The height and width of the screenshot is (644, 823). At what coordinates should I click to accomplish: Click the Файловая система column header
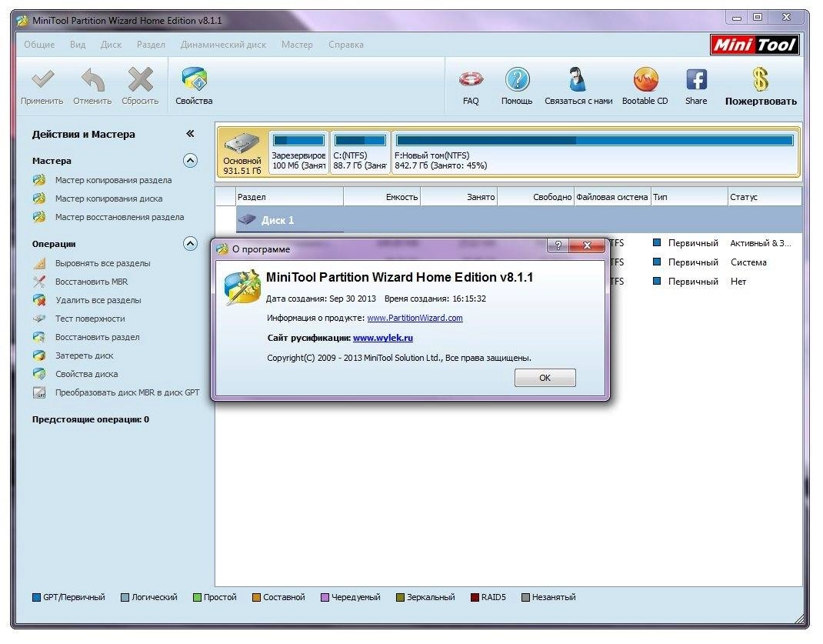point(612,197)
